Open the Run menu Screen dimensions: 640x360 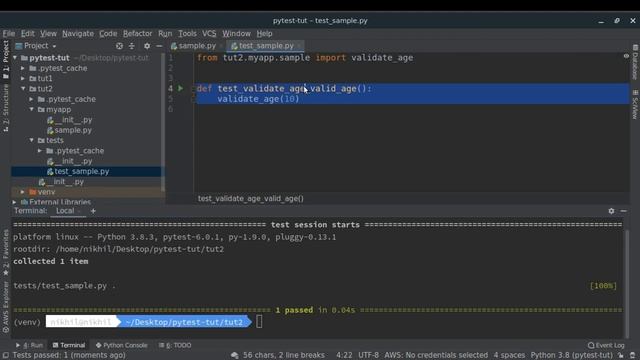pyautogui.click(x=165, y=33)
